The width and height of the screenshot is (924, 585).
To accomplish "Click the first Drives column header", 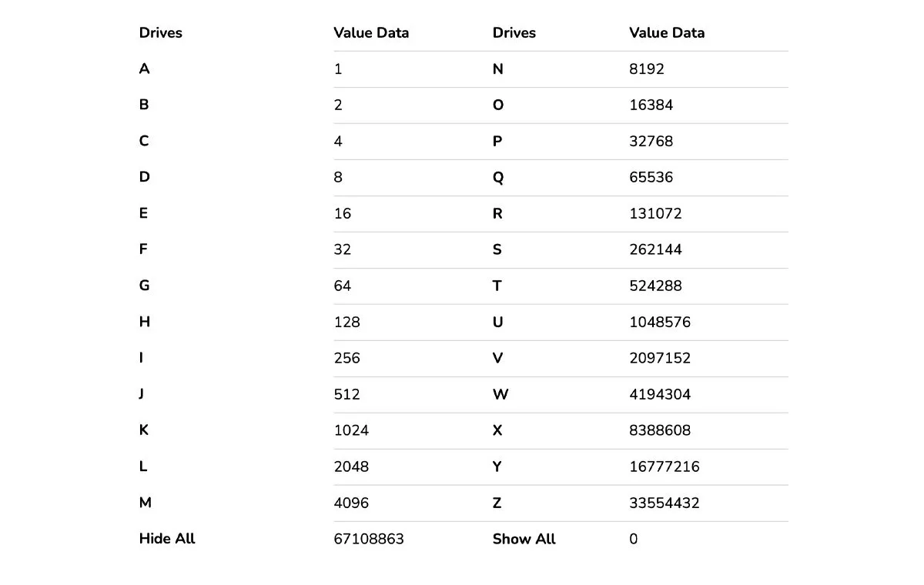I will (160, 33).
